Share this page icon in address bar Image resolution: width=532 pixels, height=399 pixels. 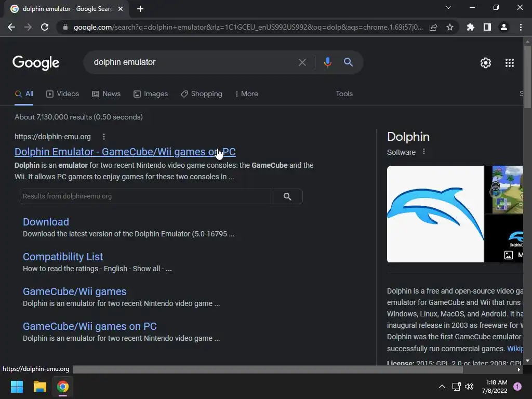tap(433, 27)
